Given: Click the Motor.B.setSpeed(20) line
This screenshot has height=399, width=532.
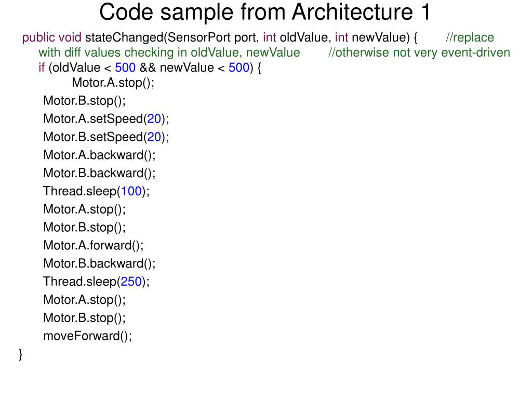Looking at the screenshot, I should (106, 137).
